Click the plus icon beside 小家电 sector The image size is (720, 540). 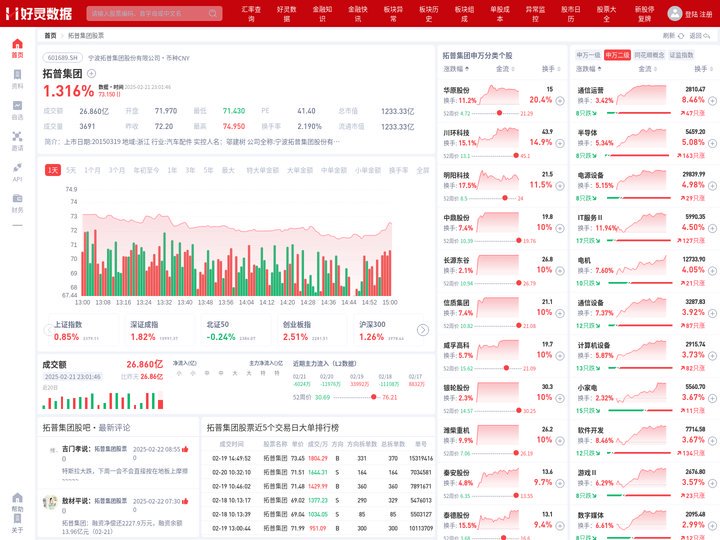point(712,399)
